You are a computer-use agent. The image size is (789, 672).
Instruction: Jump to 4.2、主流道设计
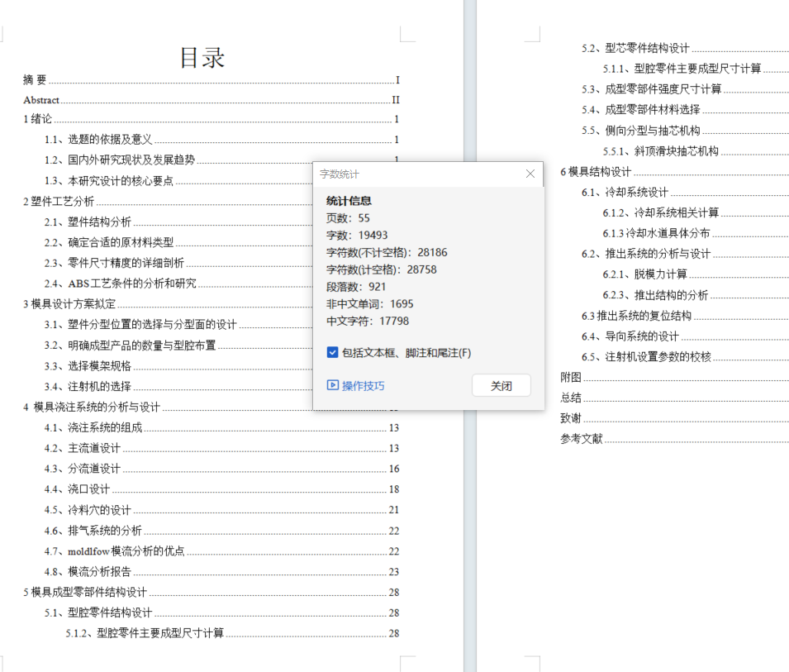[222, 448]
